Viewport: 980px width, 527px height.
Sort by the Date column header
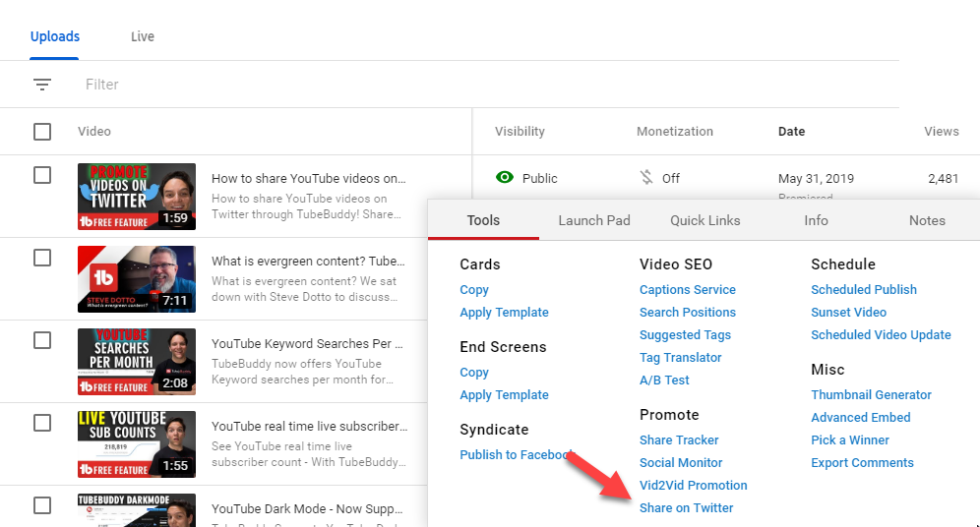(791, 131)
